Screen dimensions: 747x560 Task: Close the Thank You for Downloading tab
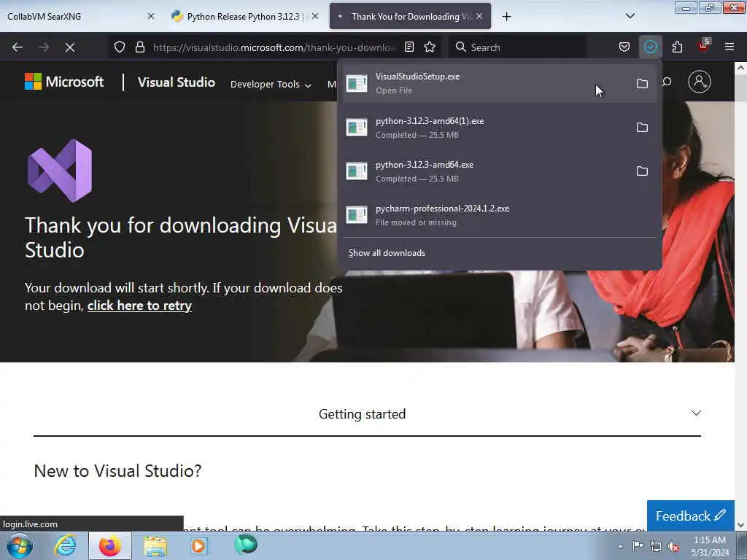click(x=479, y=16)
